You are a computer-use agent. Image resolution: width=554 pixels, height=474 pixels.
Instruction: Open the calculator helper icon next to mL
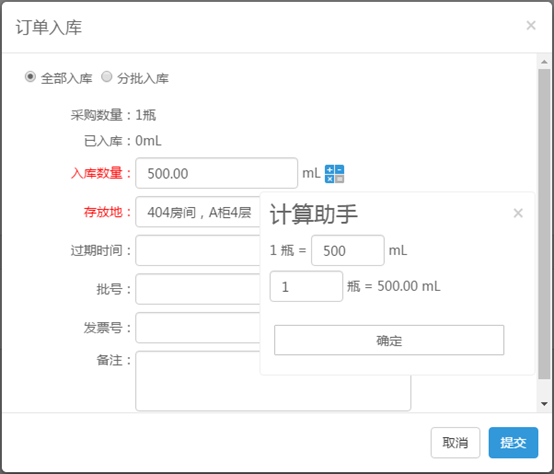[334, 174]
